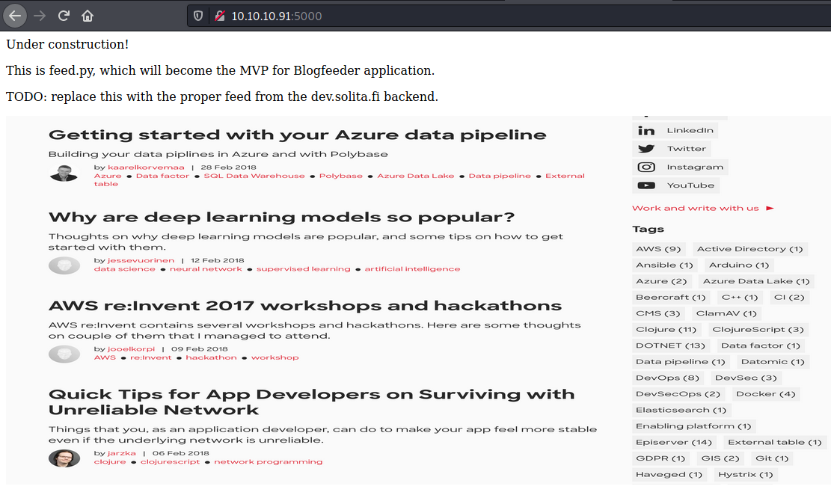Click the forward navigation arrow
Image resolution: width=831 pixels, height=504 pixels.
[x=40, y=15]
